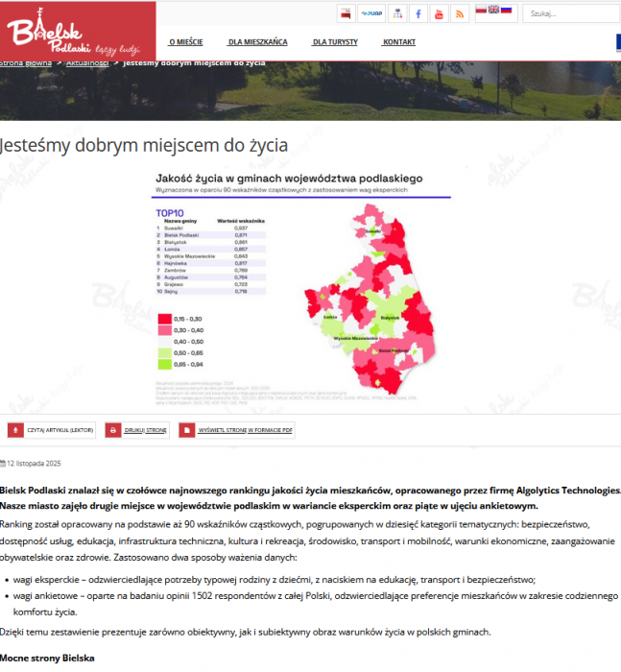Open the BIP public information bulletin icon
This screenshot has width=621, height=672.
coord(346,13)
